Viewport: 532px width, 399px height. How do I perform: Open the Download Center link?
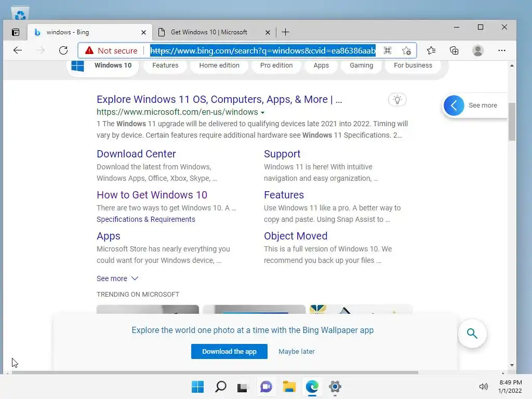pos(136,154)
